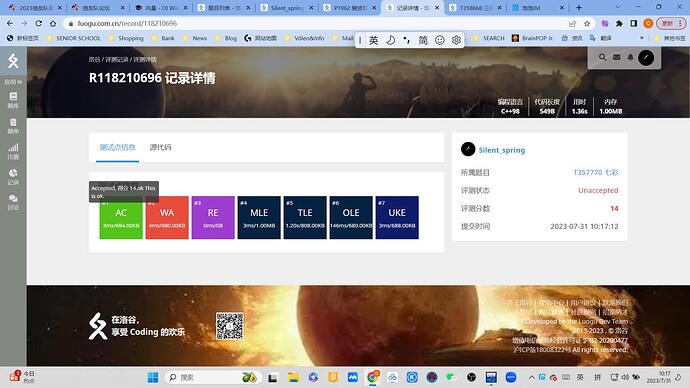Reload the page with refresh button

[x=39, y=23]
